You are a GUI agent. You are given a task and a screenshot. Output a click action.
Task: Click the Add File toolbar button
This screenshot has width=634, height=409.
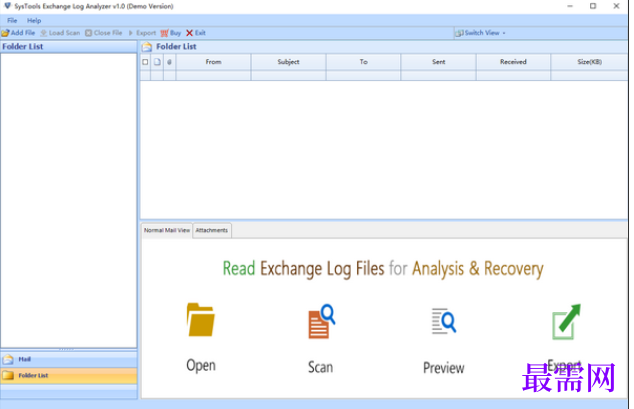(x=18, y=33)
